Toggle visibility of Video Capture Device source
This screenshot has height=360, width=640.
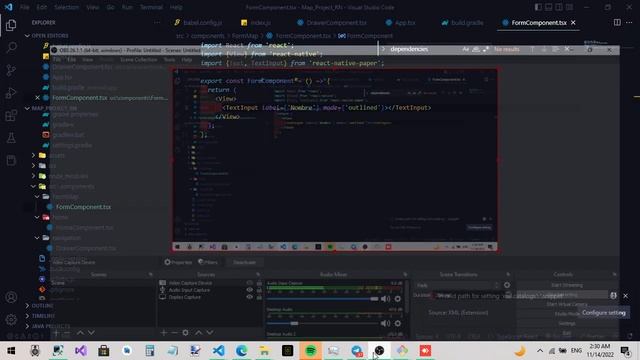click(x=249, y=283)
